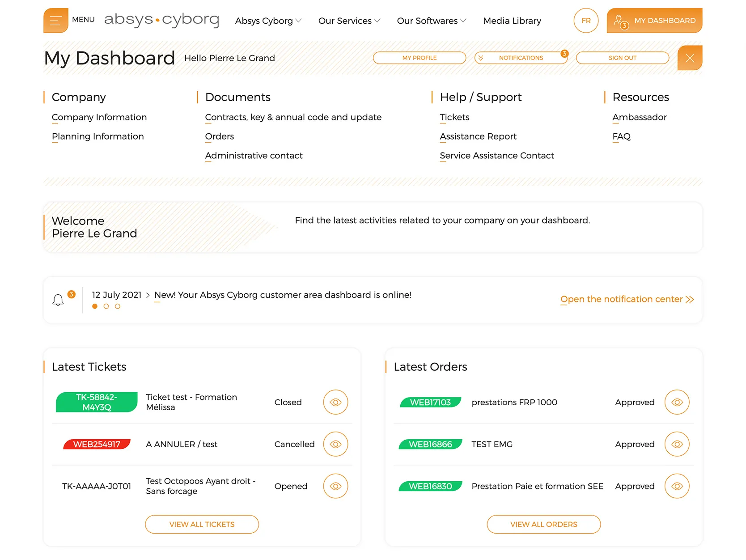The height and width of the screenshot is (560, 746).
Task: Click the My Dashboard button
Action: tap(654, 21)
